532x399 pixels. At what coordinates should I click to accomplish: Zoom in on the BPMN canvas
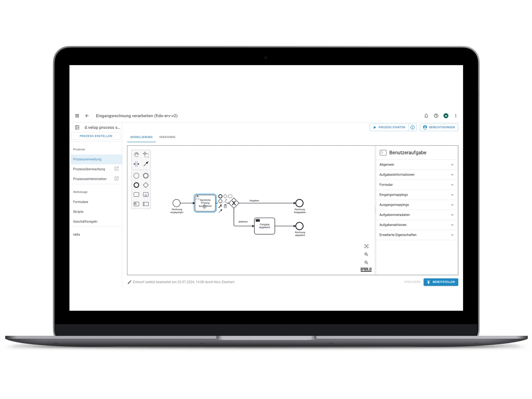(366, 254)
